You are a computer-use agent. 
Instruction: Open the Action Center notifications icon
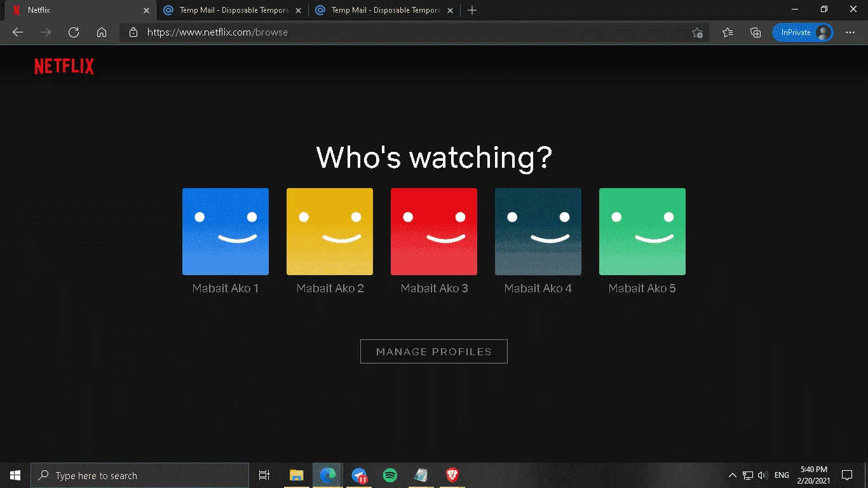click(847, 475)
